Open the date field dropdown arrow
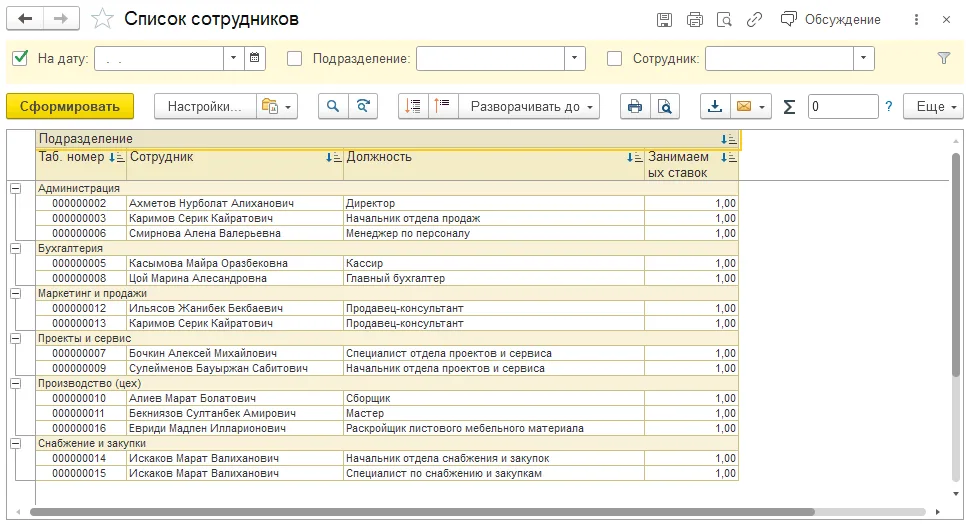The width and height of the screenshot is (966, 529). pyautogui.click(x=233, y=59)
